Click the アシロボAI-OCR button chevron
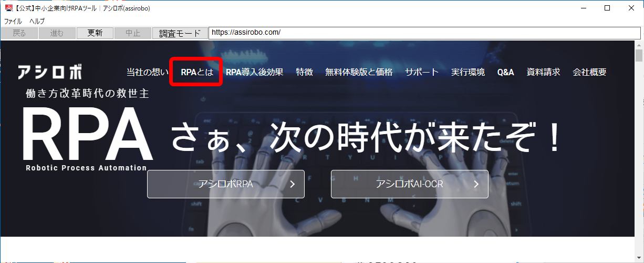Viewport: 644px width, 263px height. click(476, 184)
